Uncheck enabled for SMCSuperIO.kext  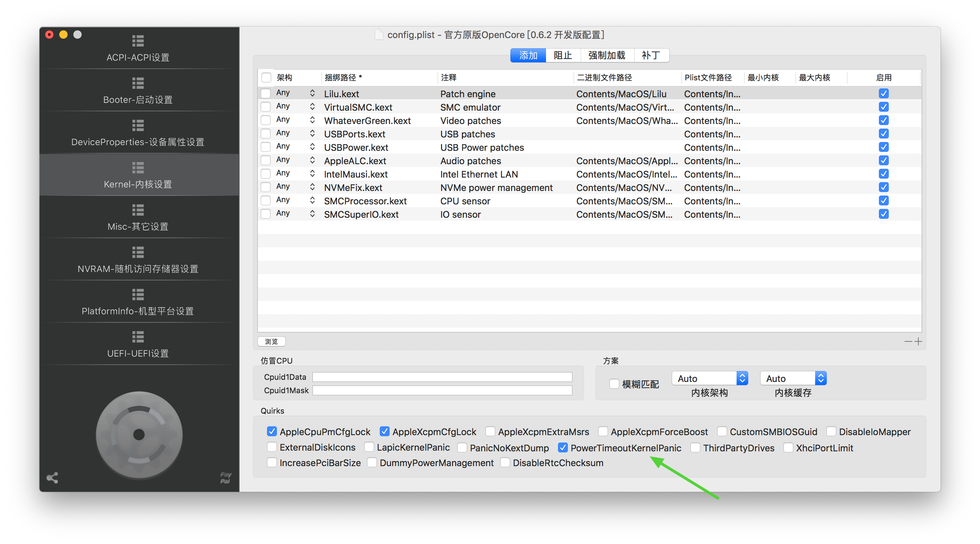[x=883, y=214]
